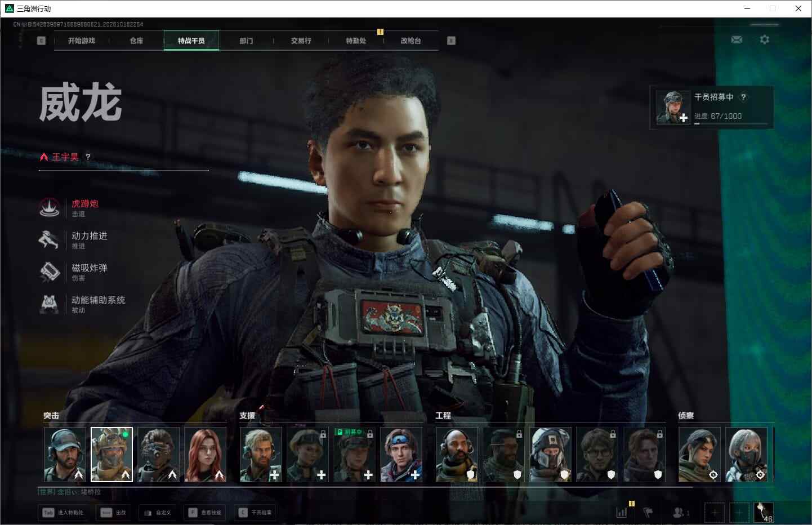Open the mail envelope icon

(x=737, y=39)
